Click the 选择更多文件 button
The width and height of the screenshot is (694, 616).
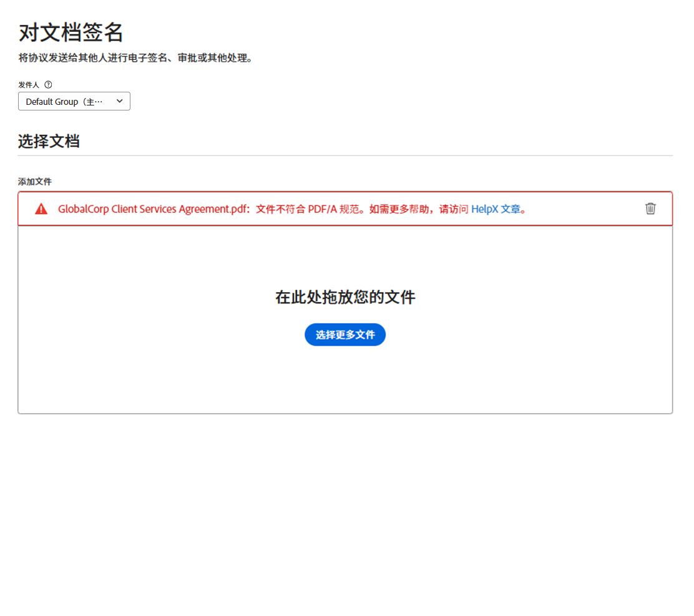[x=345, y=335]
